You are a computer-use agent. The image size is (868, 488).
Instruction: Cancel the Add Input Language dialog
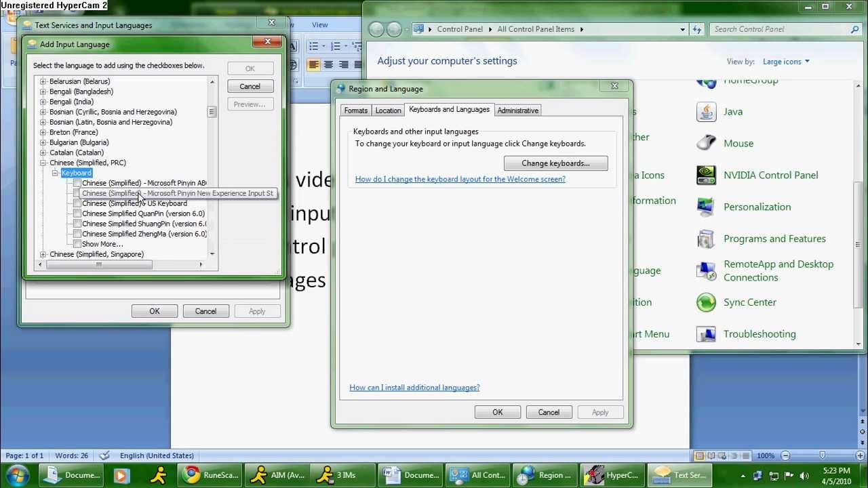point(250,86)
